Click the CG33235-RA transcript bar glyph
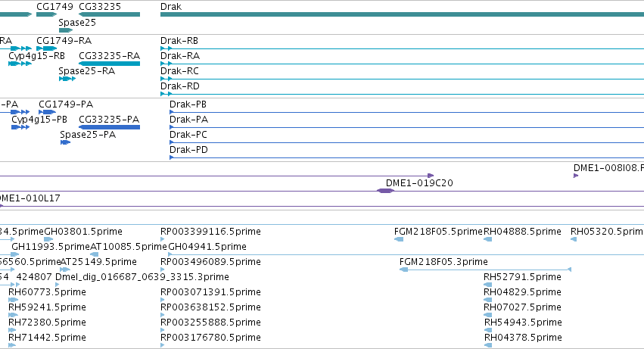Screen dimensions: 644x349 [x=109, y=64]
